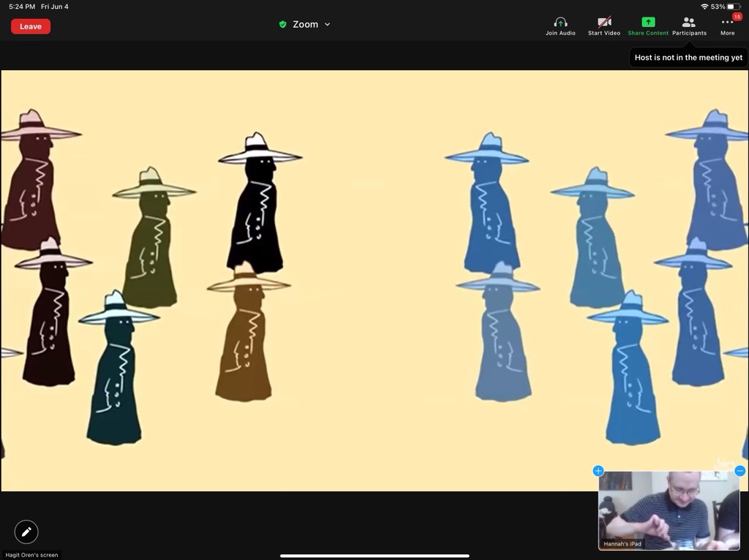The height and width of the screenshot is (560, 749).
Task: Open the Participants list
Action: pyautogui.click(x=689, y=26)
